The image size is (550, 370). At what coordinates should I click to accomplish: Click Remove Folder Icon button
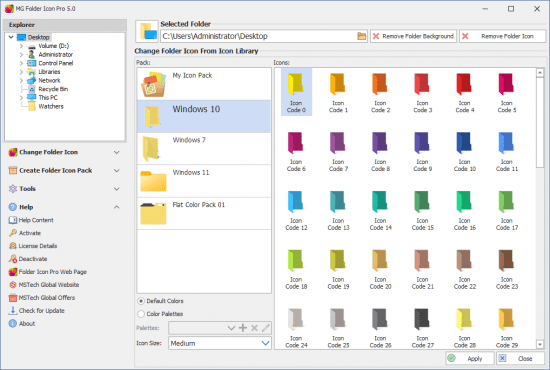pyautogui.click(x=502, y=36)
